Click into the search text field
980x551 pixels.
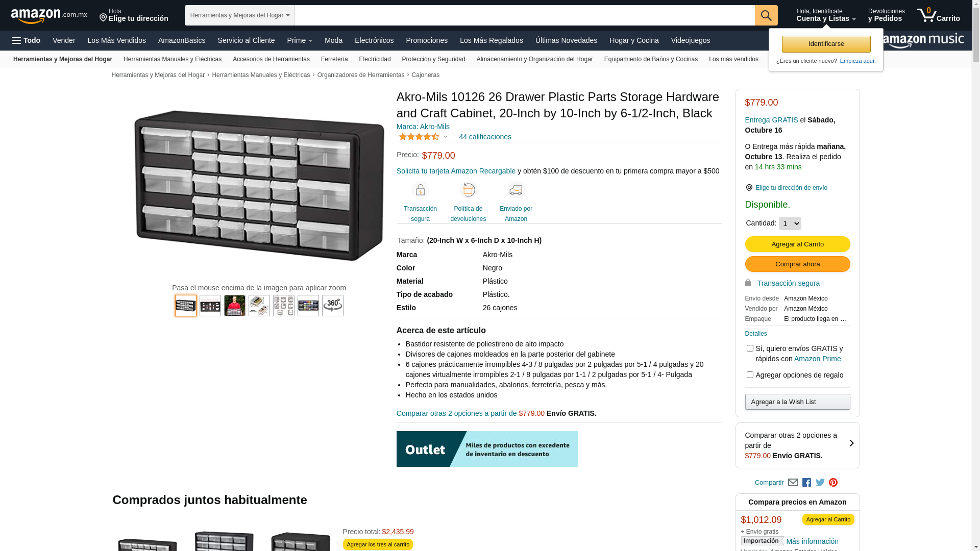tap(524, 15)
